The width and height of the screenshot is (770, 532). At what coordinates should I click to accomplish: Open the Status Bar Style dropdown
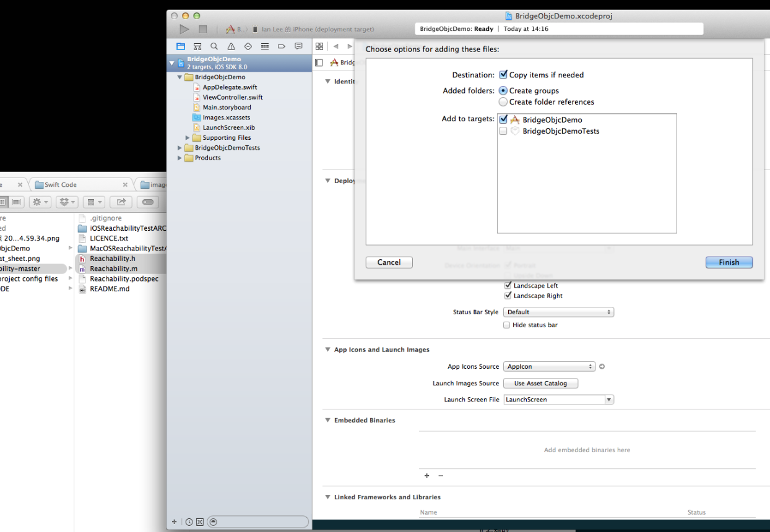pyautogui.click(x=558, y=312)
